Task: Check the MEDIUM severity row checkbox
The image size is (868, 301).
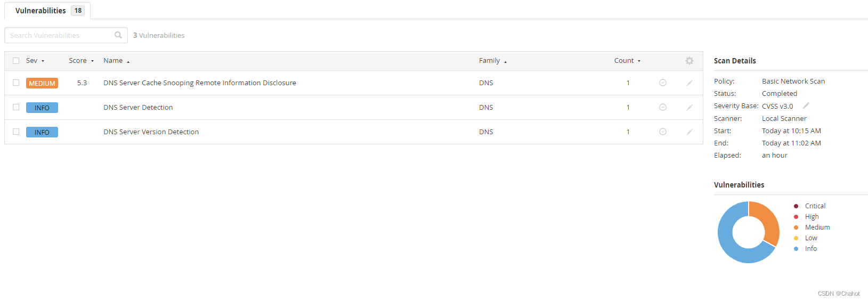Action: pyautogui.click(x=16, y=83)
